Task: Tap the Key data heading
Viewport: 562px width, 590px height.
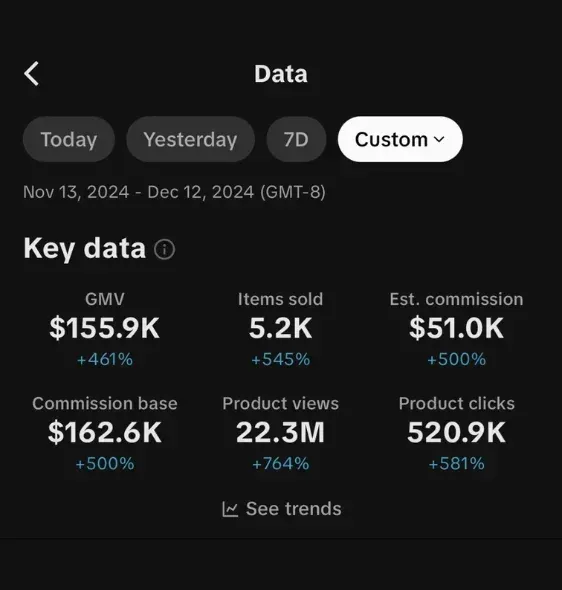Action: (x=85, y=248)
